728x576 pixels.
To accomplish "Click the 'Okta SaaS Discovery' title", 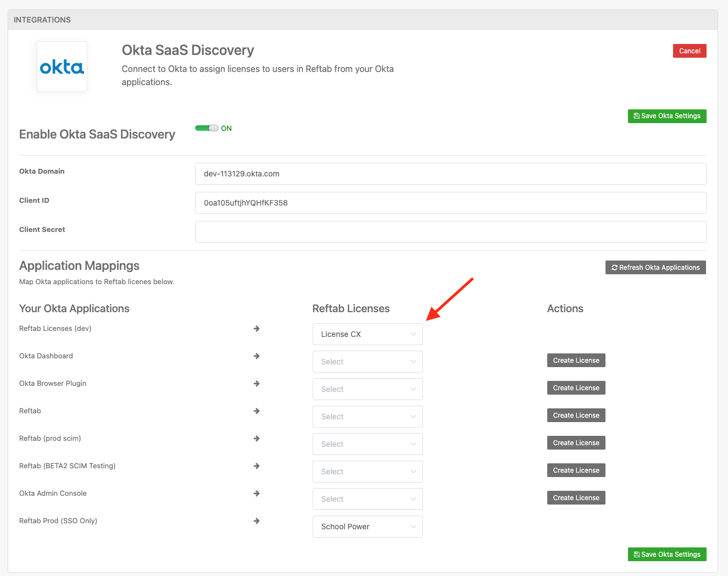I will [188, 50].
